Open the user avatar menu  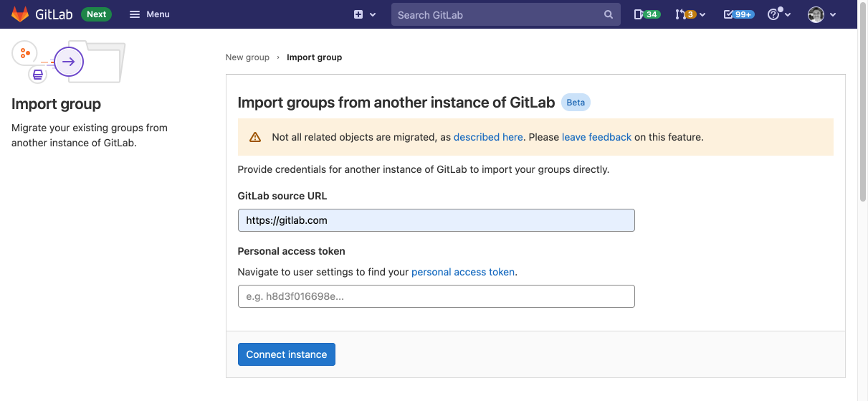(x=821, y=14)
